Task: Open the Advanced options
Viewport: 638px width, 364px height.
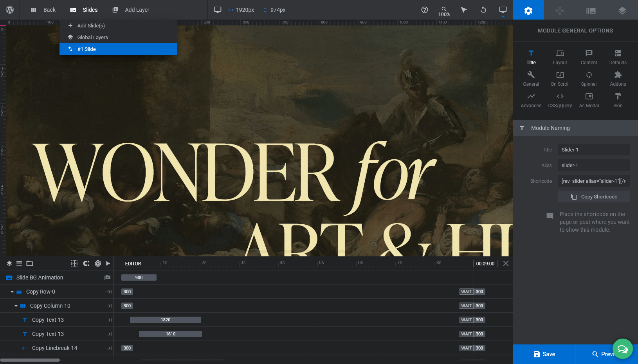Action: coord(531,100)
